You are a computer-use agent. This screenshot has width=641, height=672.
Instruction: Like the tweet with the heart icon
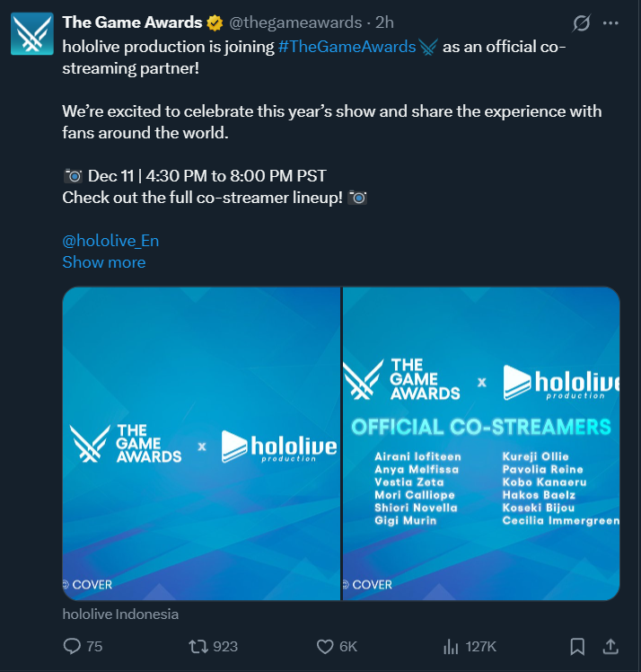pyautogui.click(x=325, y=646)
